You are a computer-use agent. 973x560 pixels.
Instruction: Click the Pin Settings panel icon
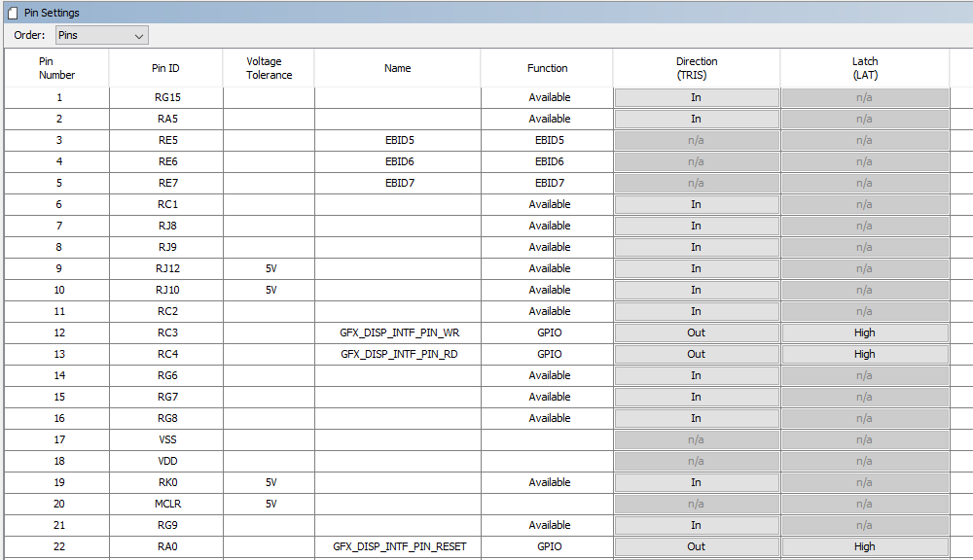point(13,13)
